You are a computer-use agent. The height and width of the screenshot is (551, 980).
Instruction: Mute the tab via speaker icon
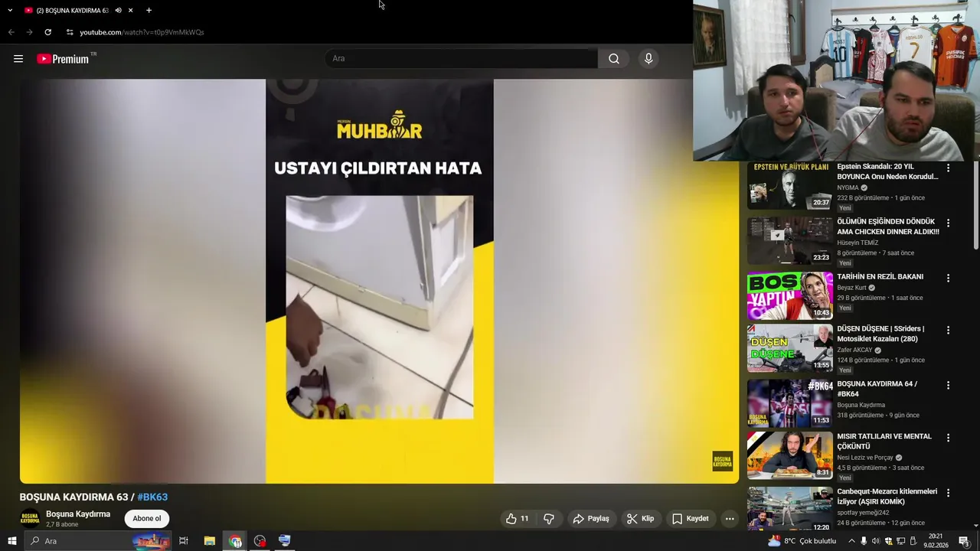click(x=118, y=10)
